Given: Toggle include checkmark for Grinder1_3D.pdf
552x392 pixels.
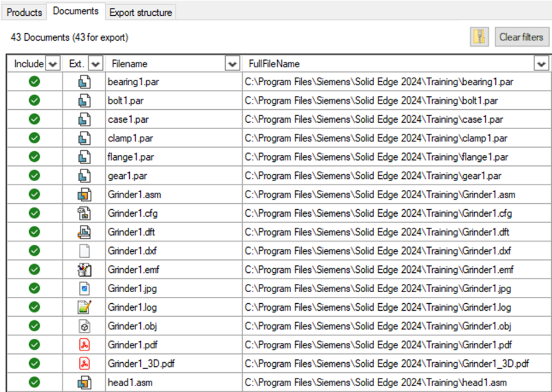Looking at the screenshot, I should [x=34, y=363].
